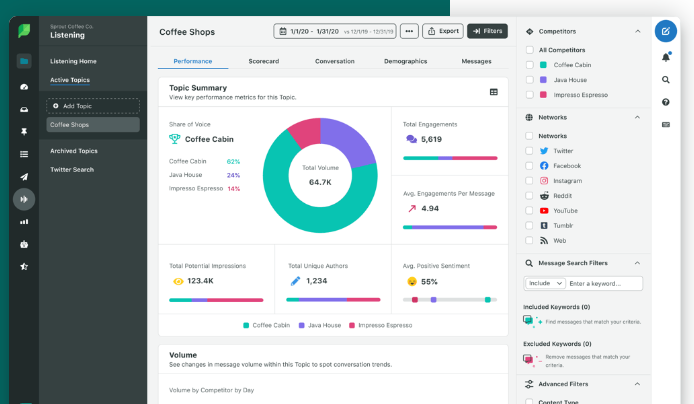This screenshot has width=694, height=404.
Task: Check the YouTube network checkbox
Action: tap(529, 211)
